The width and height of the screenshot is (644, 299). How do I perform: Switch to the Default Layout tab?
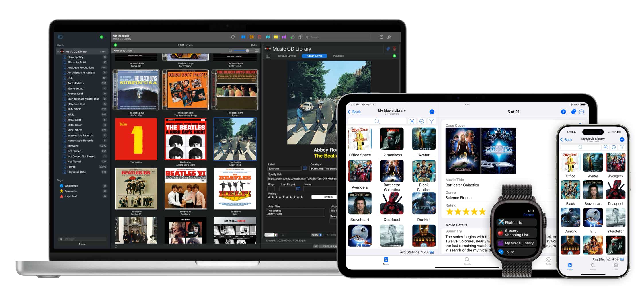pyautogui.click(x=287, y=56)
